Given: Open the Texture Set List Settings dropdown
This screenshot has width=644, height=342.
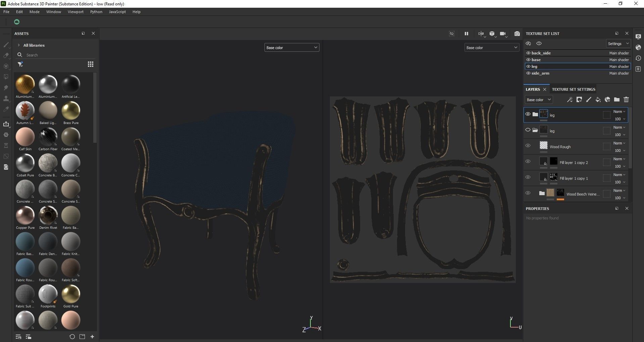Looking at the screenshot, I should click(618, 44).
